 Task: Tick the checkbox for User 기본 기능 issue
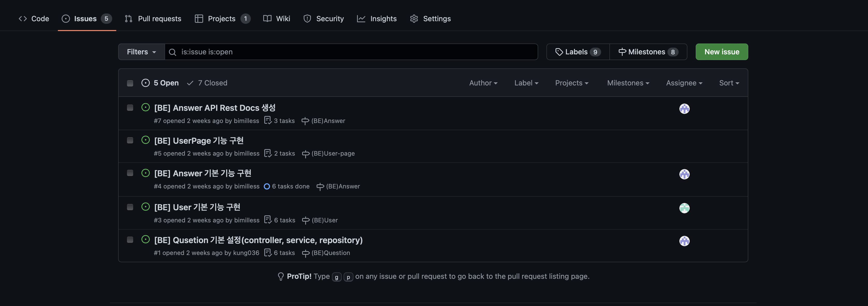[130, 207]
